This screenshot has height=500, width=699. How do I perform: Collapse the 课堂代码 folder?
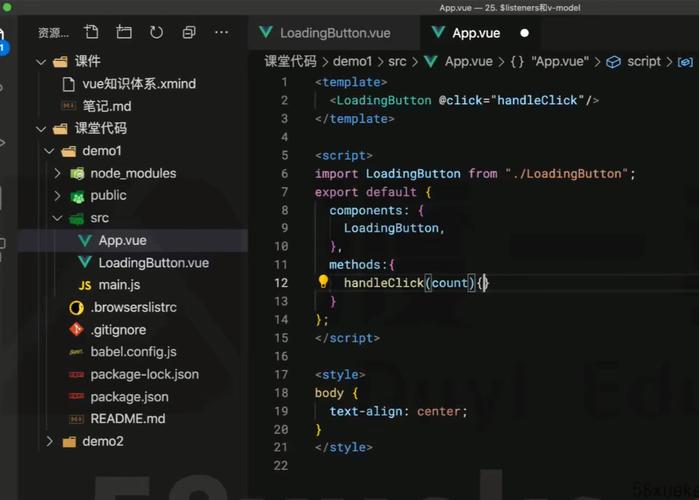(x=41, y=129)
